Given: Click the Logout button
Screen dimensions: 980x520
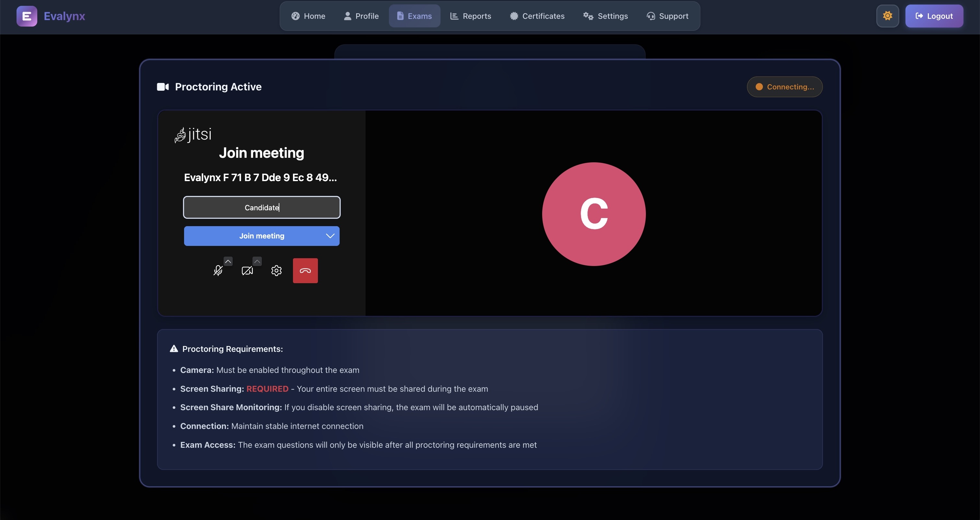Looking at the screenshot, I should (934, 16).
